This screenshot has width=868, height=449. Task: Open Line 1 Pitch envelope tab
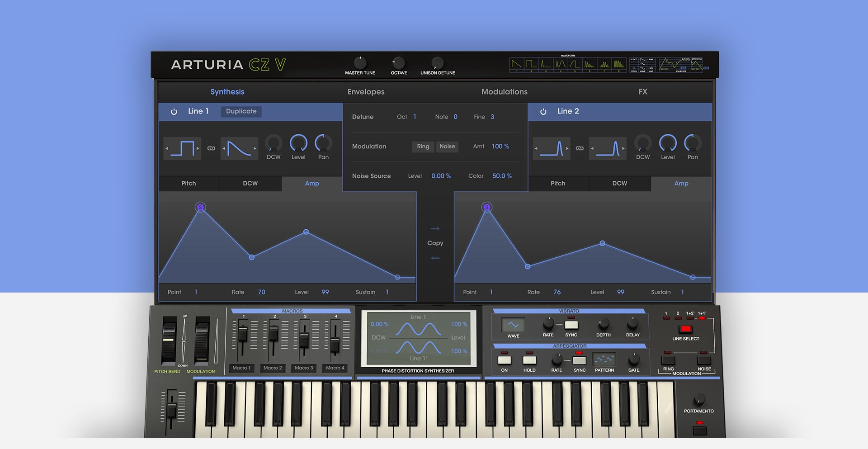(x=189, y=184)
